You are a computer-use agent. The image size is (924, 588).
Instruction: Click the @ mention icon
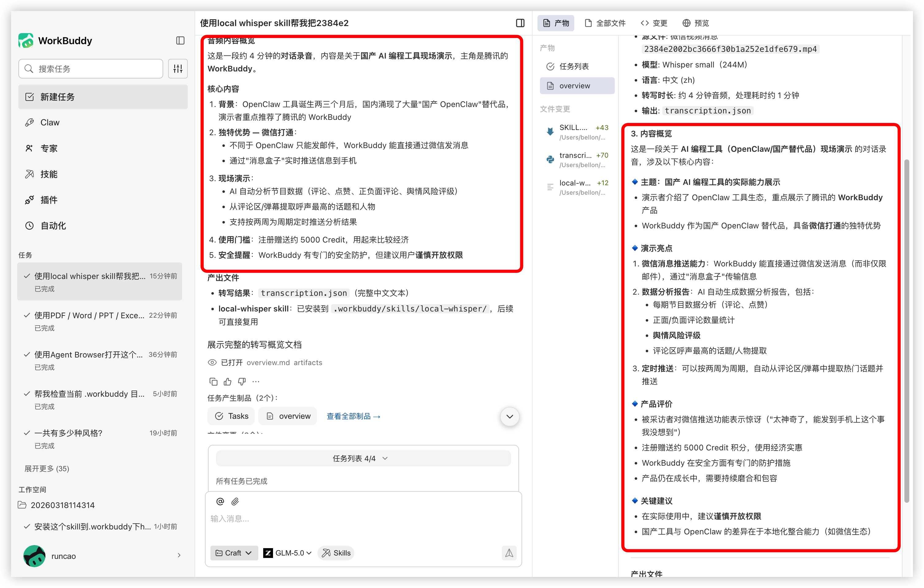[x=220, y=501]
